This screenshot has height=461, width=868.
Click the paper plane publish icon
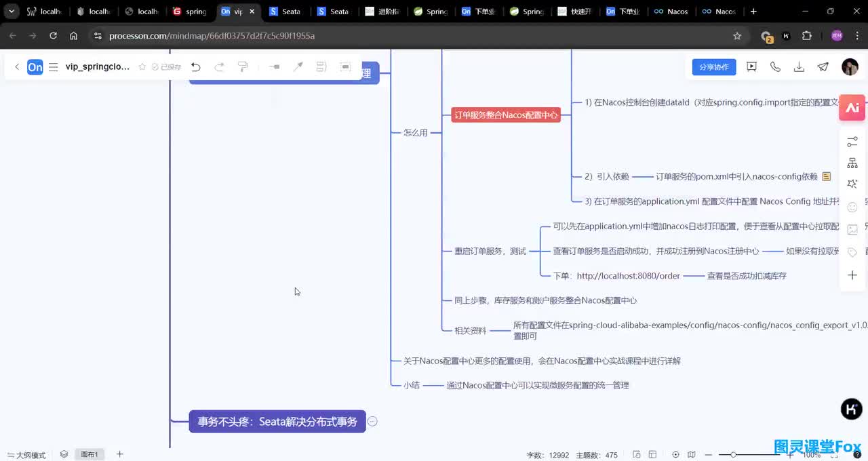(x=823, y=66)
